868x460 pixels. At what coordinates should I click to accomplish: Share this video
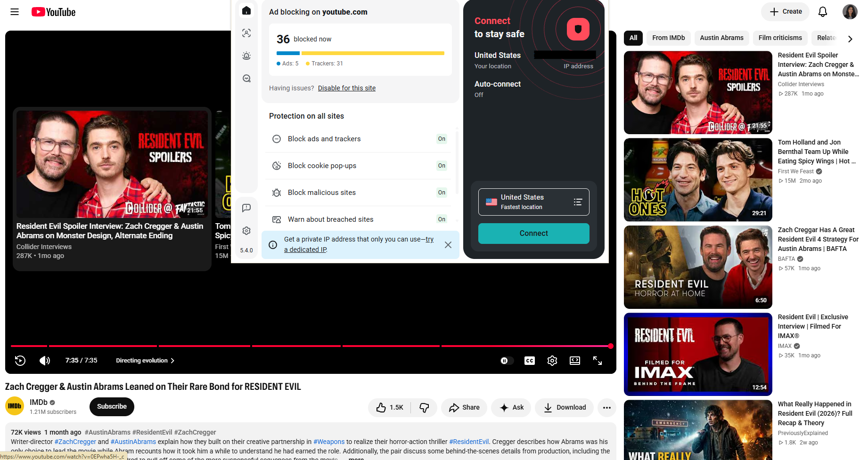click(x=464, y=407)
